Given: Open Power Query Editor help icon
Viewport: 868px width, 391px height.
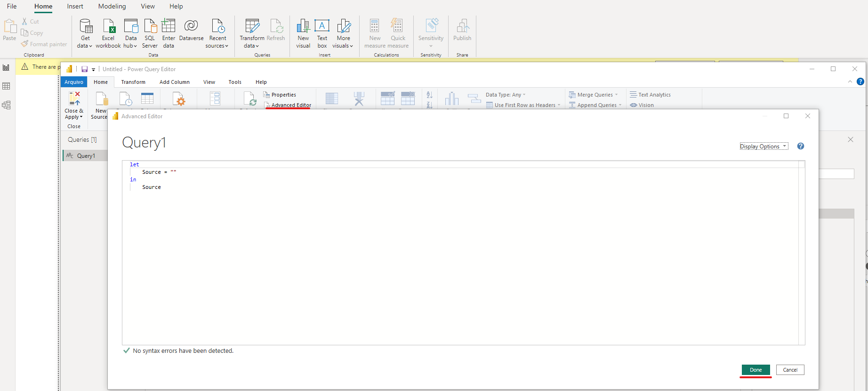Looking at the screenshot, I should point(860,81).
